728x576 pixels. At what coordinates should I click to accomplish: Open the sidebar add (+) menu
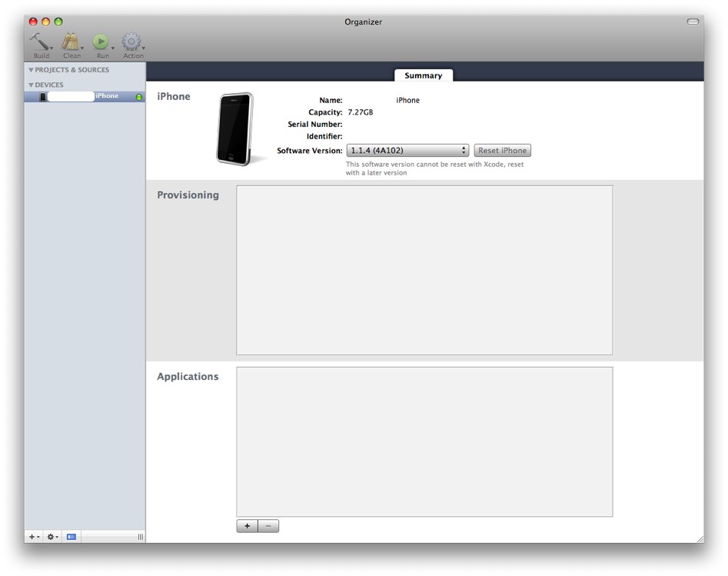tap(34, 537)
